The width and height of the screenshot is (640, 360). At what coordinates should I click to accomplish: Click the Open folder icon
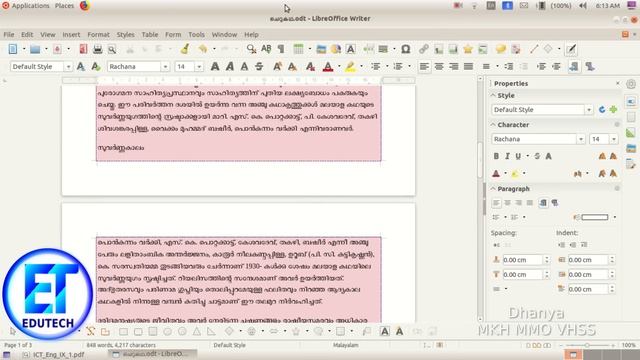point(35,49)
